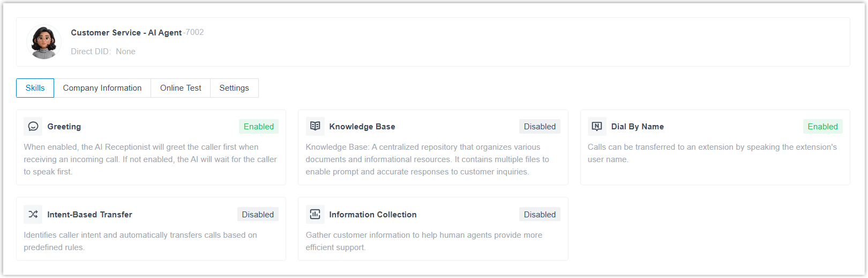Click the 'Identifies caller intent' description
This screenshot has width=868, height=278.
[140, 241]
